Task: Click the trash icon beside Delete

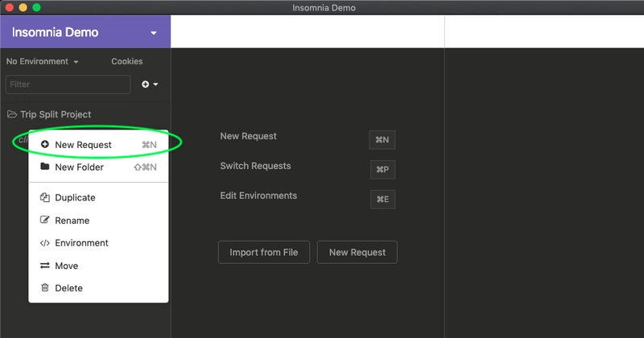Action: [x=45, y=287]
